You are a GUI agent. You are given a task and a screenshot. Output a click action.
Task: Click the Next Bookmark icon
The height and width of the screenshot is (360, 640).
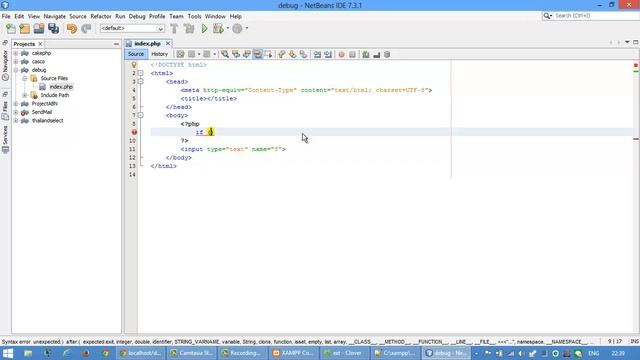pos(292,54)
